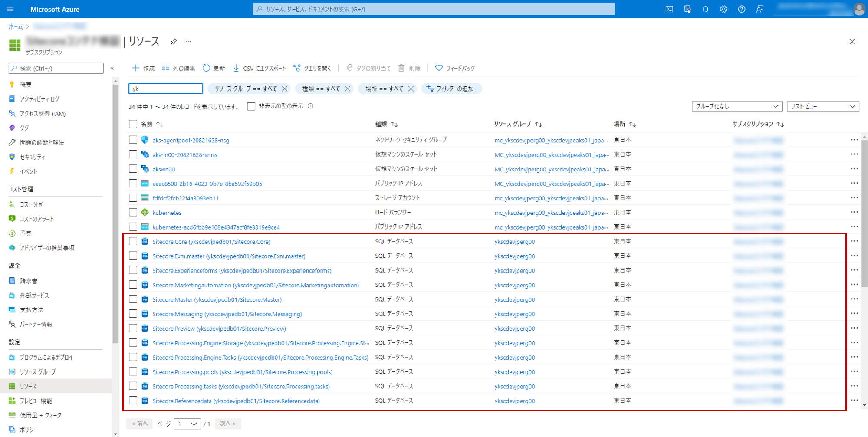Refresh the list with 更新
The image size is (868, 437).
click(x=214, y=68)
